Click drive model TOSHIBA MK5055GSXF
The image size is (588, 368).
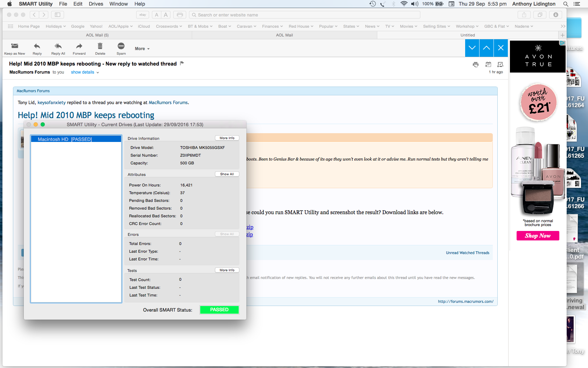pos(203,148)
